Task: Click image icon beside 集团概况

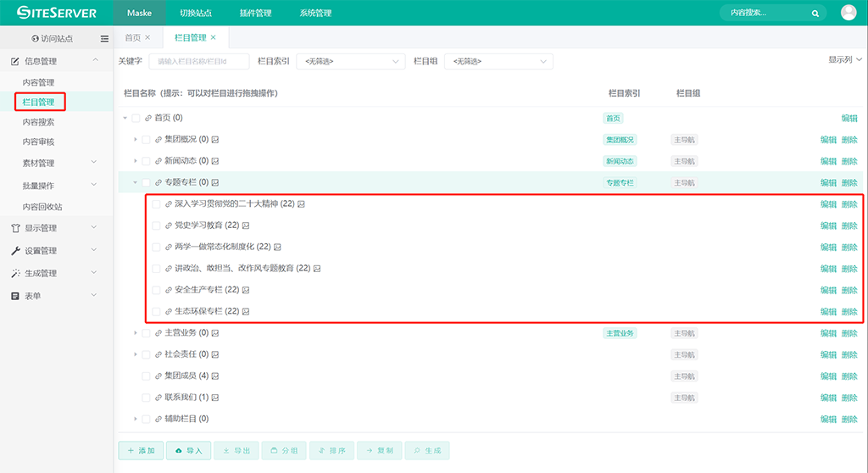Action: 215,139
